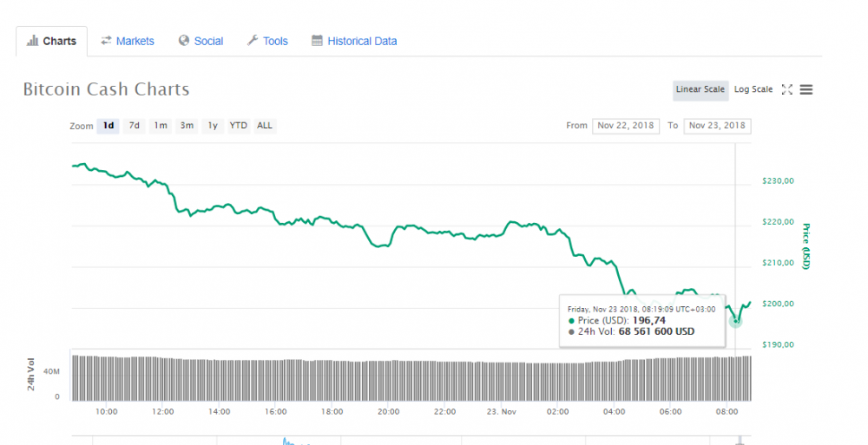The image size is (868, 445).
Task: Set zoom range to YTD
Action: (x=239, y=126)
